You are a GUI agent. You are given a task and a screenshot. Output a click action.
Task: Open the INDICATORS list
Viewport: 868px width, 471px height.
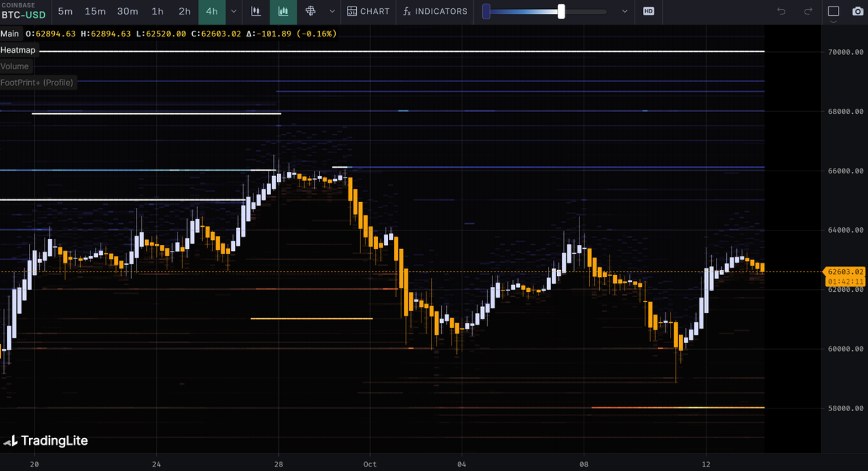coord(435,11)
